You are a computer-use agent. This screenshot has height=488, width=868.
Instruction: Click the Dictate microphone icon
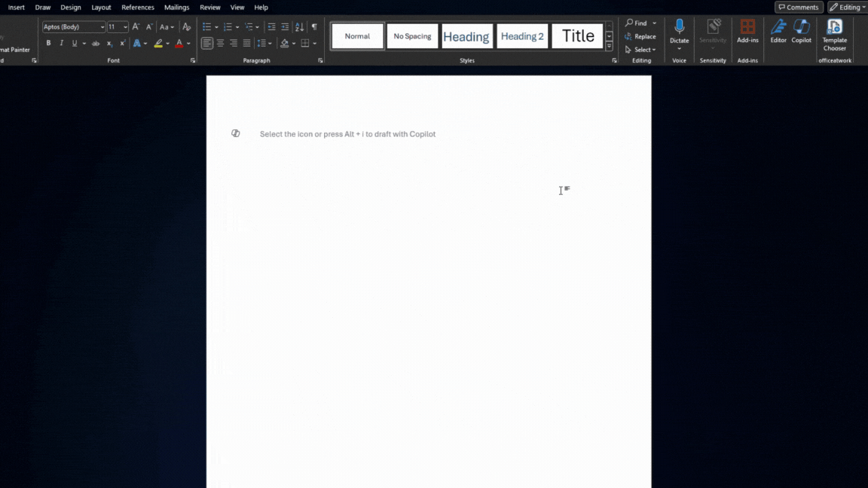[x=679, y=28]
